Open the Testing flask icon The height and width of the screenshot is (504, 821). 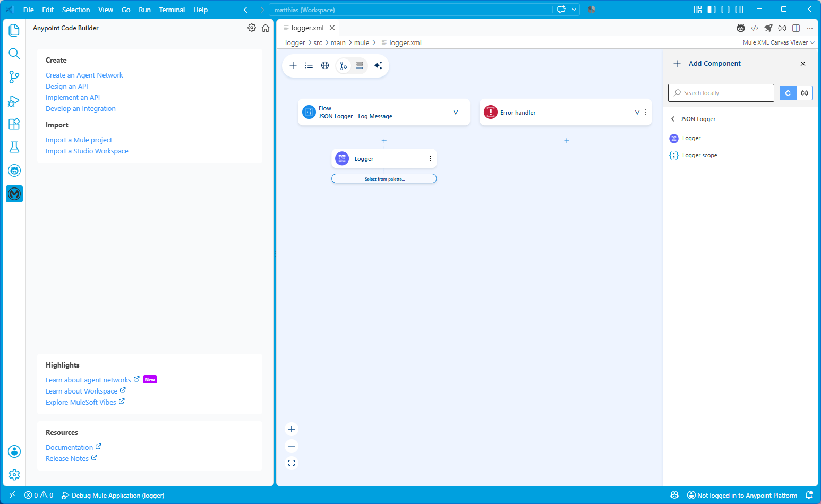14,147
